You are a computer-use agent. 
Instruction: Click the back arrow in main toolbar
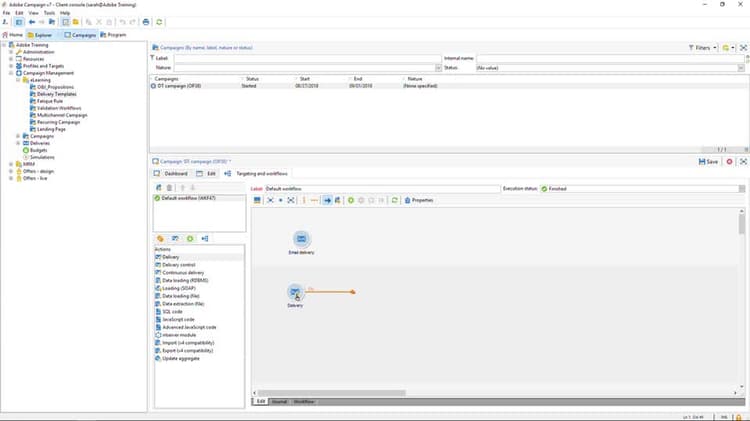(32, 22)
